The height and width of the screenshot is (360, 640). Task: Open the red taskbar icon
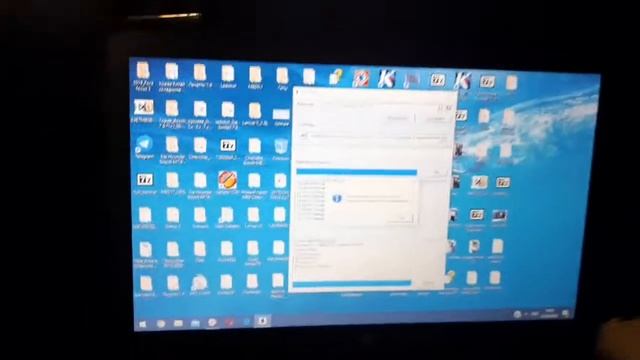tap(230, 322)
